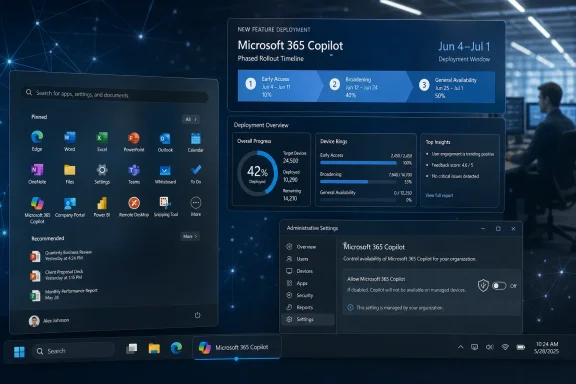Click the 'No critical issues detected' insight

(x=455, y=176)
